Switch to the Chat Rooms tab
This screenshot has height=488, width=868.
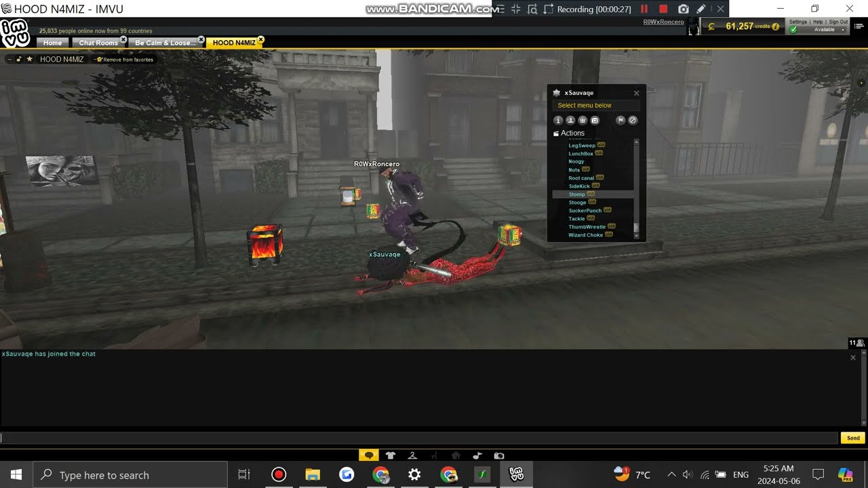click(98, 43)
